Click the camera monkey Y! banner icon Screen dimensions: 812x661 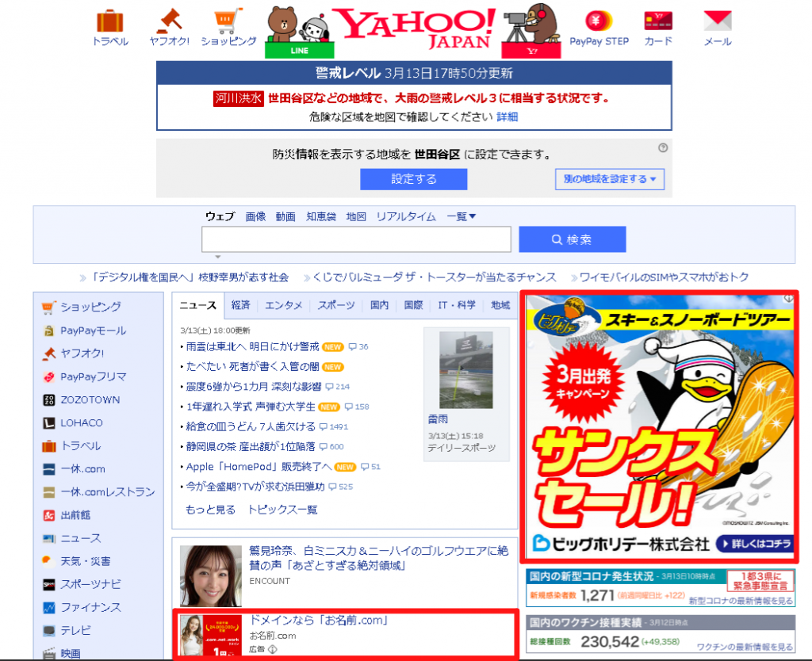531,31
